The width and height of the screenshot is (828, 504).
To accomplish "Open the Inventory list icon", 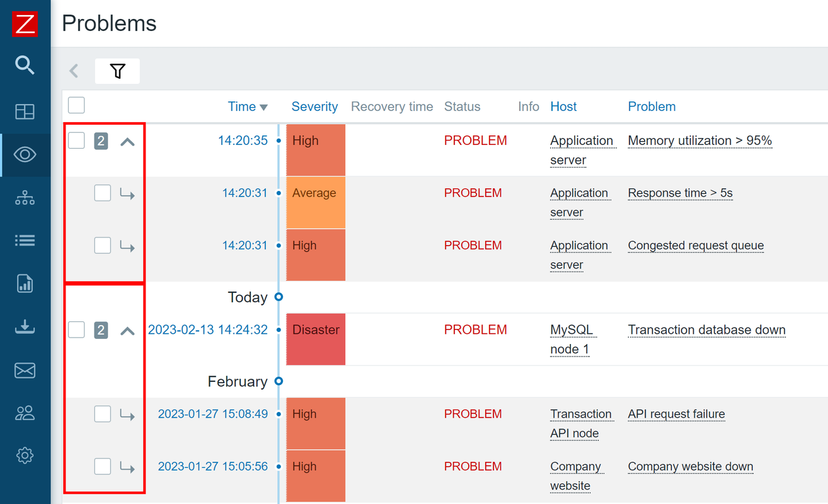I will tap(25, 240).
